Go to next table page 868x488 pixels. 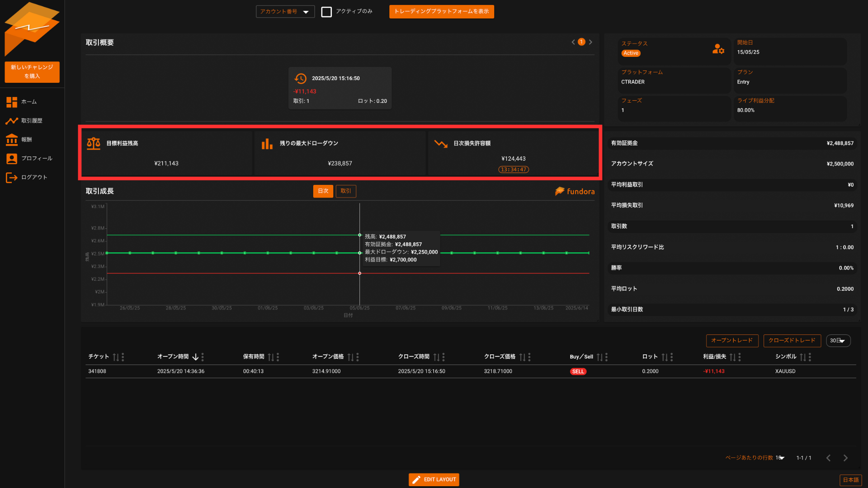[845, 458]
